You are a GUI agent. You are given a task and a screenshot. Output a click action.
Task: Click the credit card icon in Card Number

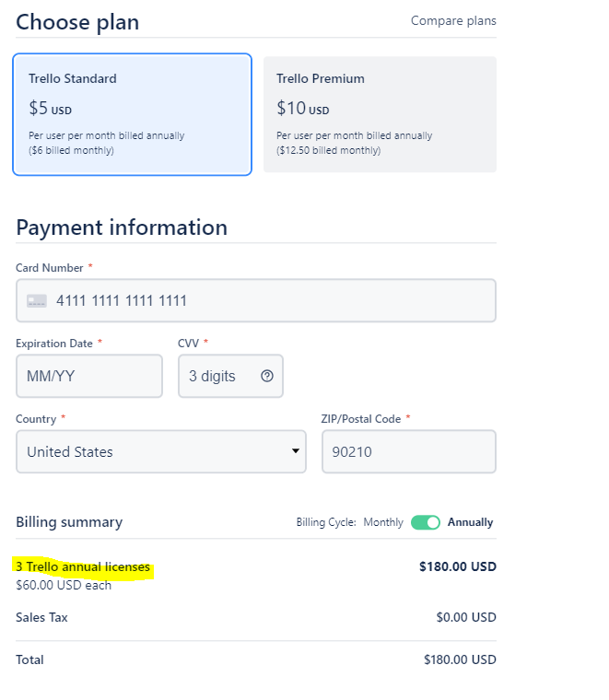pos(37,301)
